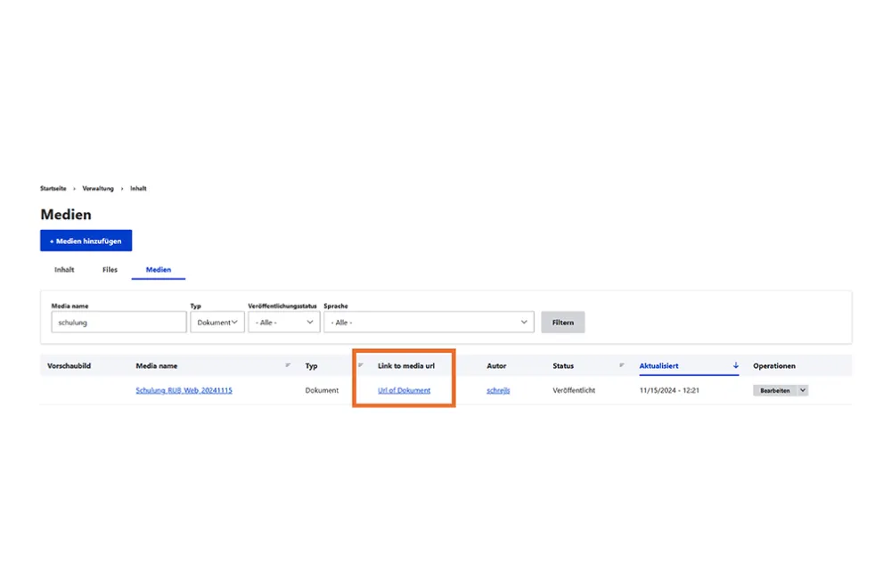Open the Sprache dropdown set to Alle
Viewport: 883px width, 588px height.
(x=429, y=322)
